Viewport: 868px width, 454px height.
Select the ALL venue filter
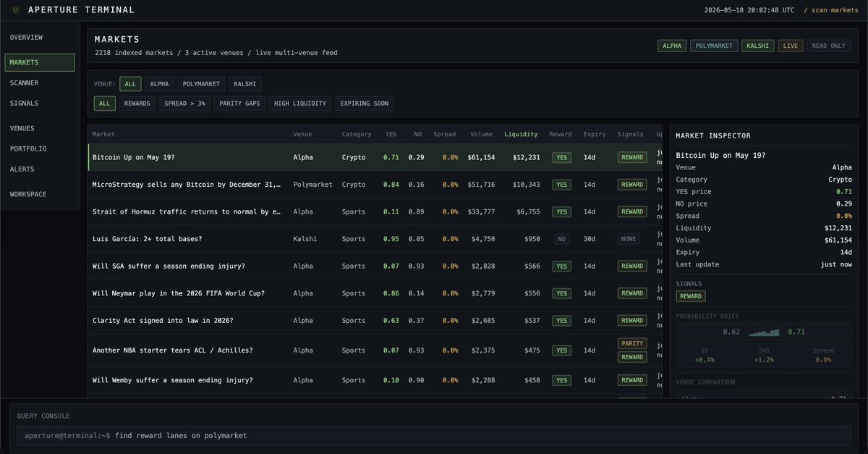tap(130, 84)
